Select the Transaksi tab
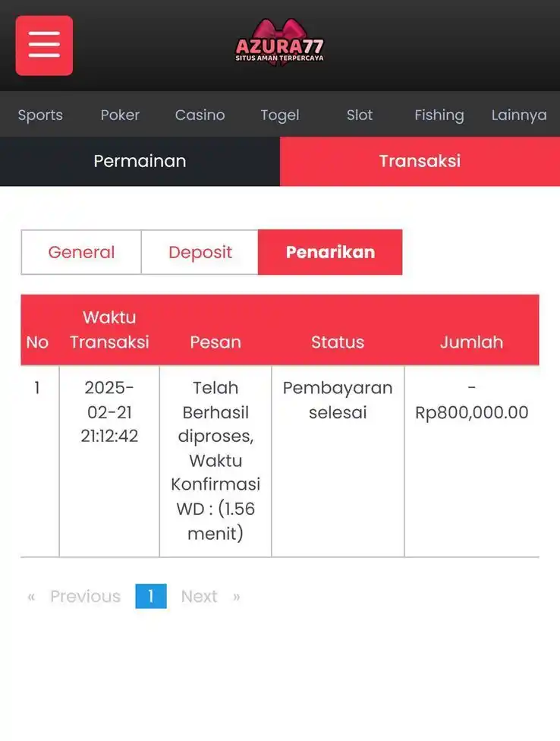The image size is (560, 741). (420, 161)
